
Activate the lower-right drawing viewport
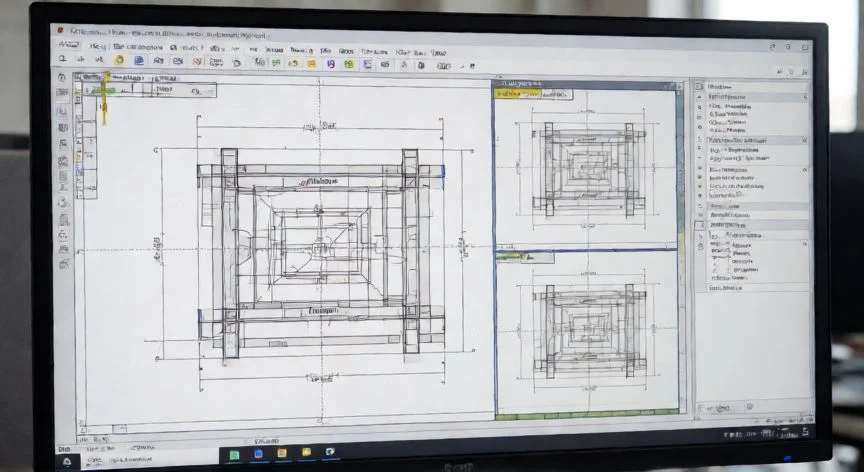[x=587, y=335]
